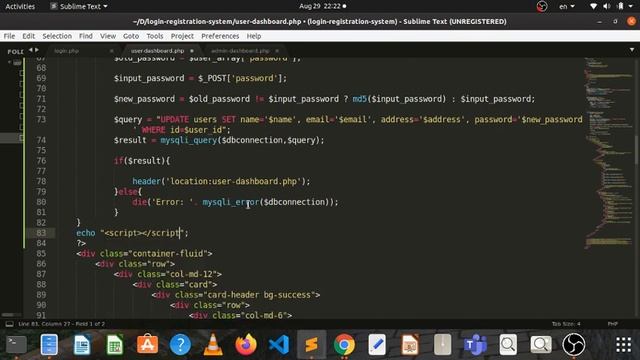Go to next tab with right arrow
Image resolution: width=640 pixels, height=360 pixels.
pyautogui.click(x=37, y=50)
